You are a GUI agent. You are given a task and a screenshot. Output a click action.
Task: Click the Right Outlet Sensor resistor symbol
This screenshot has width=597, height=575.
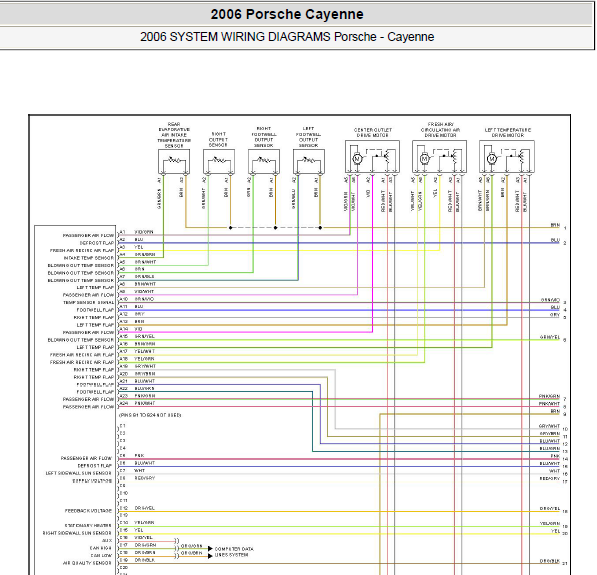click(219, 162)
